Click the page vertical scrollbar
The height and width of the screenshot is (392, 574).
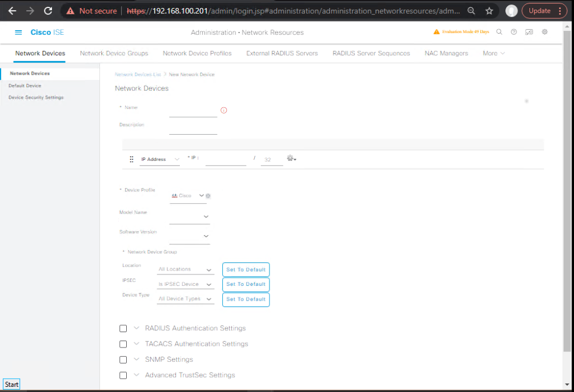(567, 190)
